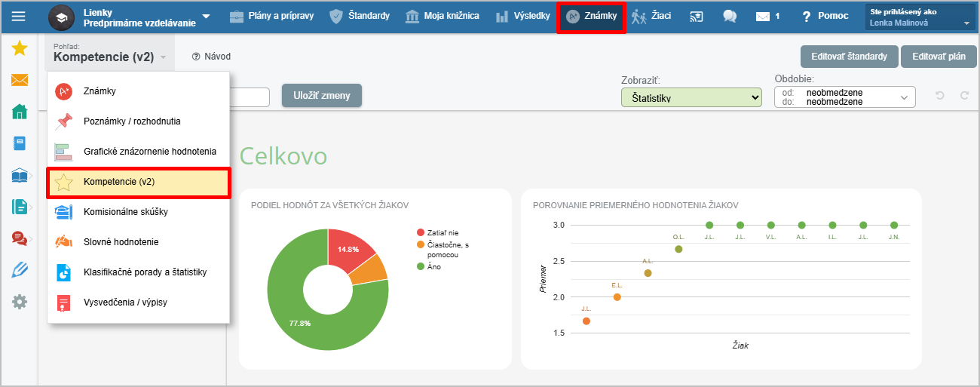Image resolution: width=980 pixels, height=387 pixels.
Task: Expand the Pohľad 'Kompetencie (v2)' view selector
Action: 109,57
